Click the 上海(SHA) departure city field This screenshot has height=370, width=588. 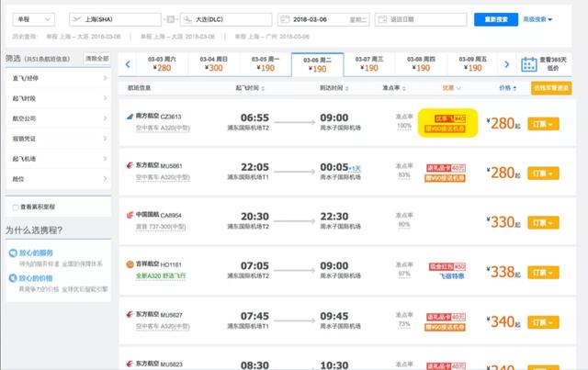pyautogui.click(x=115, y=19)
